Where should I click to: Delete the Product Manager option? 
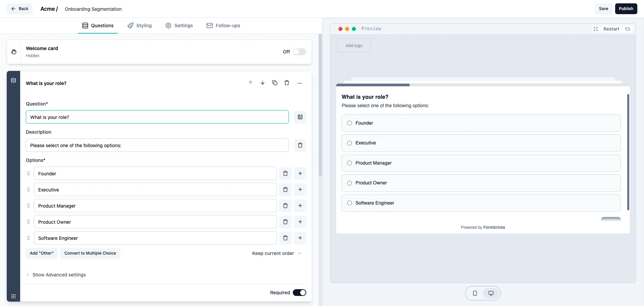285,206
